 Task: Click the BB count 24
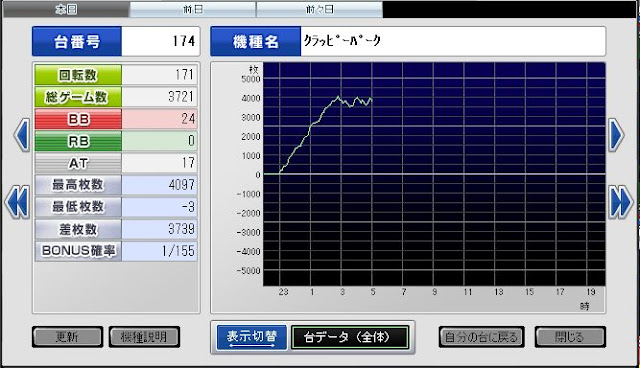(x=160, y=119)
